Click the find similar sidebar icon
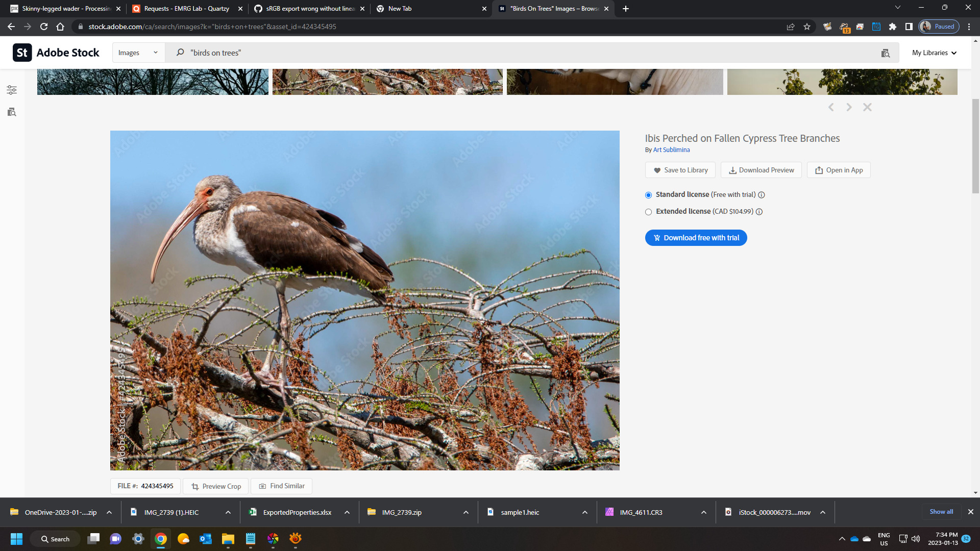Image resolution: width=980 pixels, height=551 pixels. point(12,112)
